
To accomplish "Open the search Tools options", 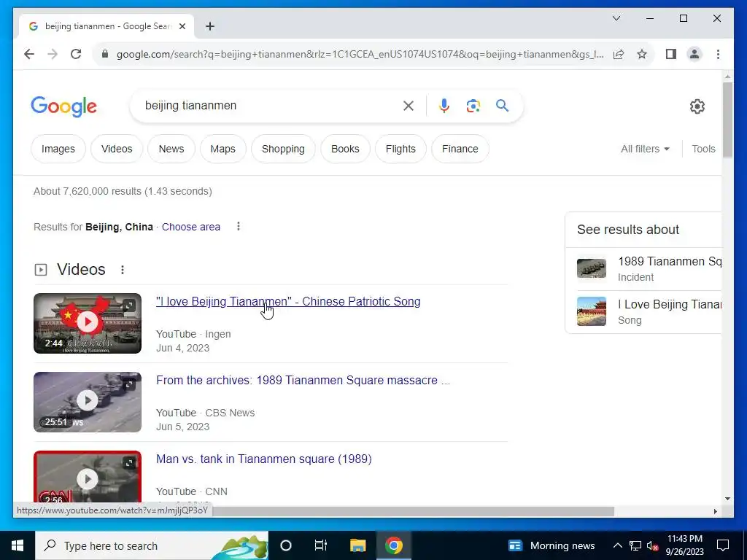I will (x=703, y=149).
